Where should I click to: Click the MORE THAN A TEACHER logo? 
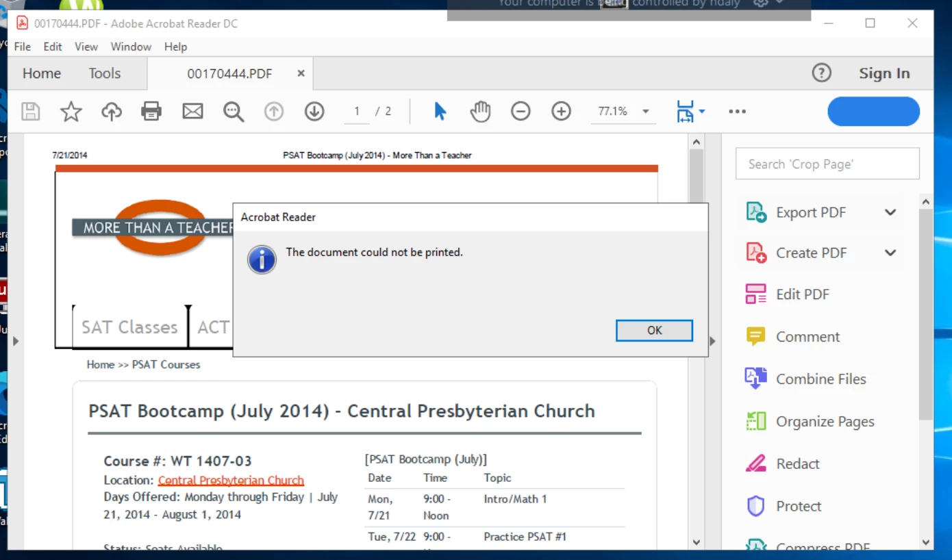pos(152,227)
